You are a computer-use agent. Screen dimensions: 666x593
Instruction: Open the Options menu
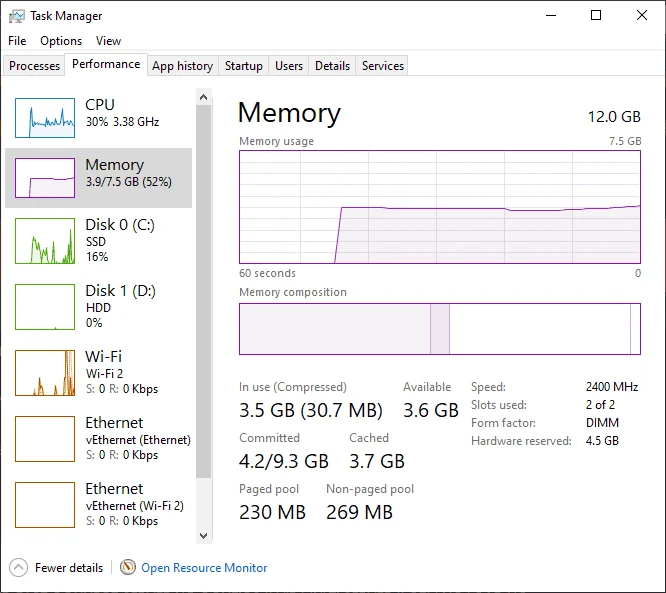point(61,41)
